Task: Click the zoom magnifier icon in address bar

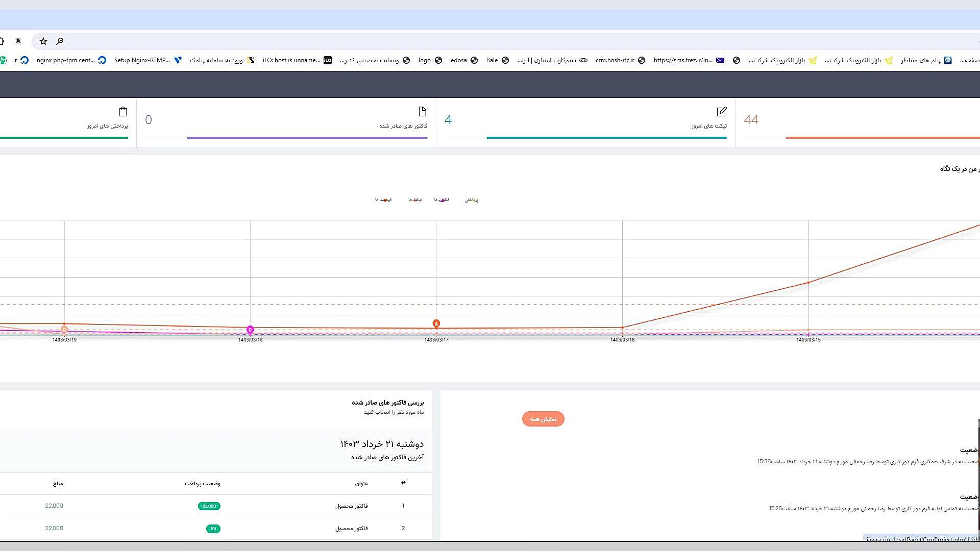Action: [60, 41]
